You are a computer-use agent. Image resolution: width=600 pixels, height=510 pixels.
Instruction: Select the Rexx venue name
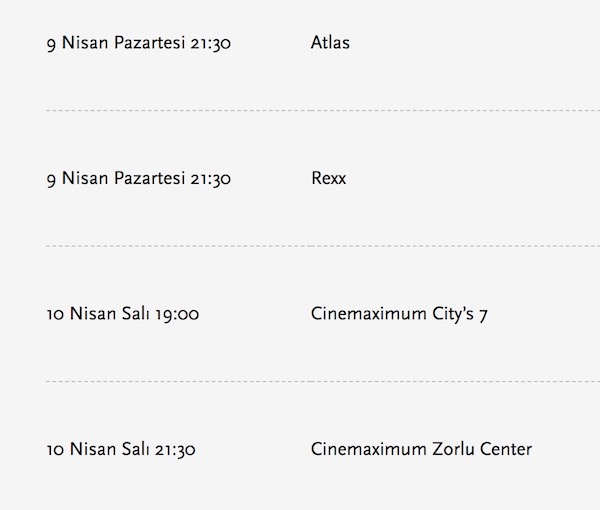coord(328,179)
